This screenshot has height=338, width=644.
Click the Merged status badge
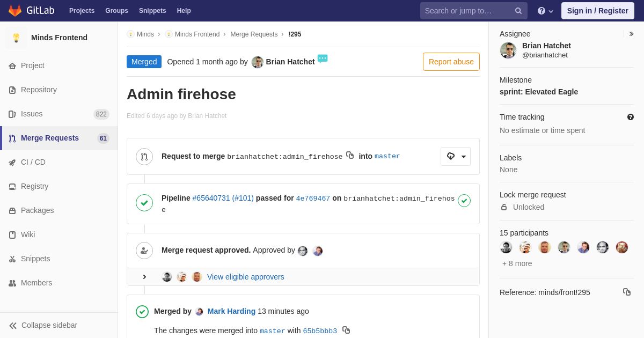pyautogui.click(x=144, y=62)
